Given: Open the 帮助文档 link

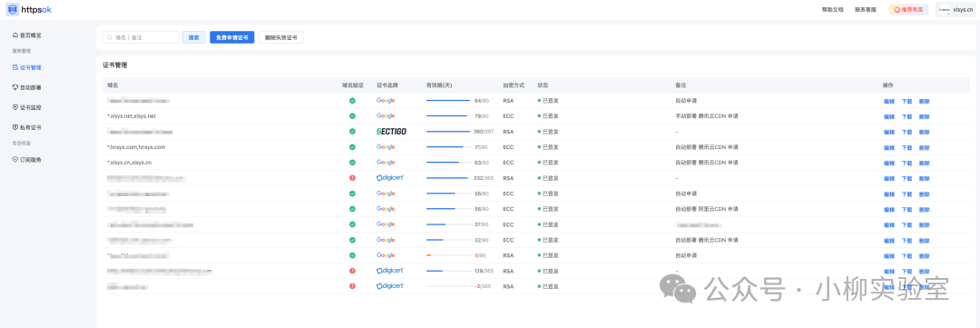Looking at the screenshot, I should coord(832,10).
